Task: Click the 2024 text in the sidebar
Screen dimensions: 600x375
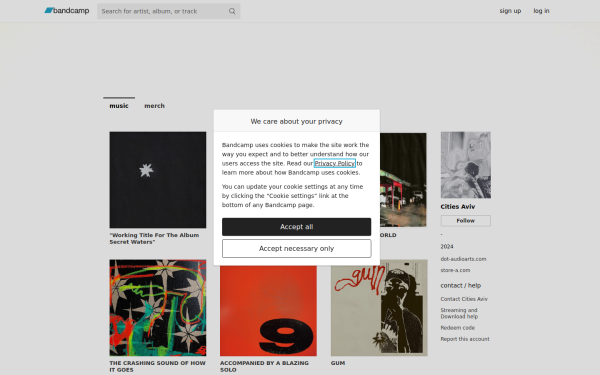Action: [x=447, y=246]
